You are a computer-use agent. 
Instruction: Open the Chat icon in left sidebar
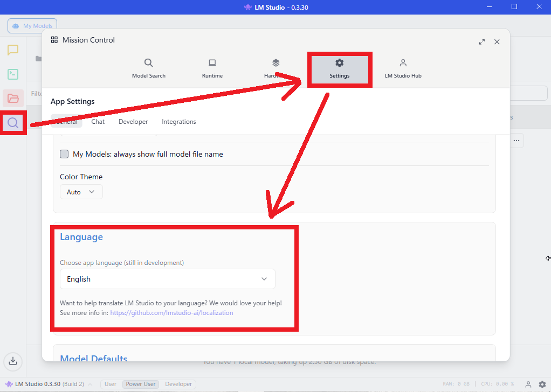[13, 50]
